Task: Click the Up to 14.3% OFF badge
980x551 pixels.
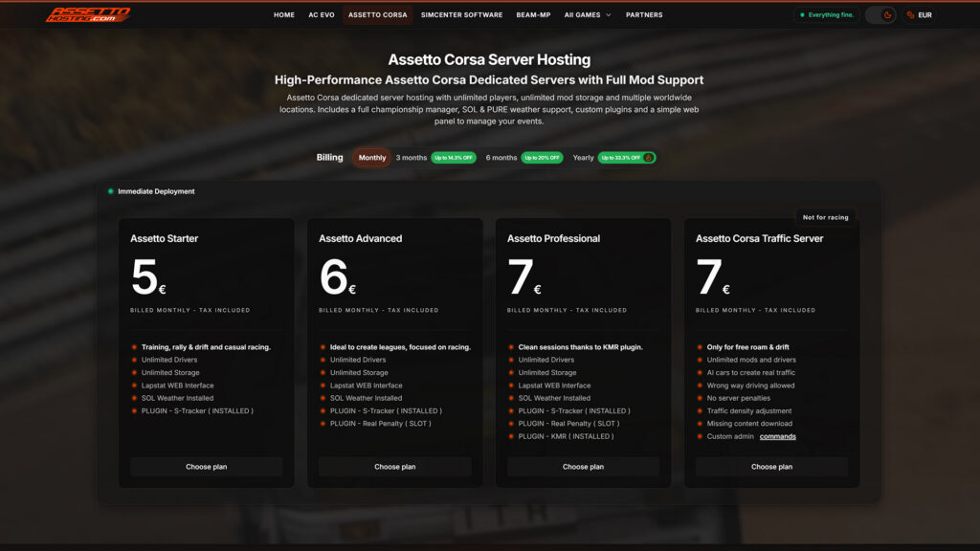Action: click(x=455, y=158)
